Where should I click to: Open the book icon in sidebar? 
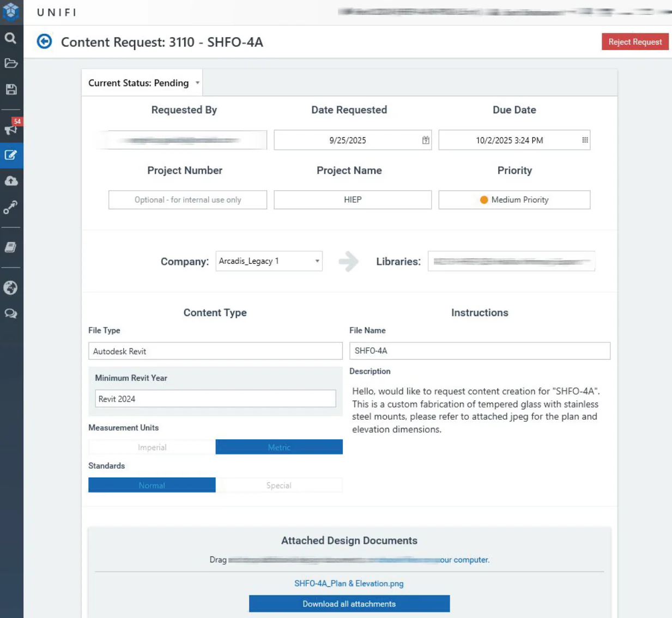click(11, 247)
